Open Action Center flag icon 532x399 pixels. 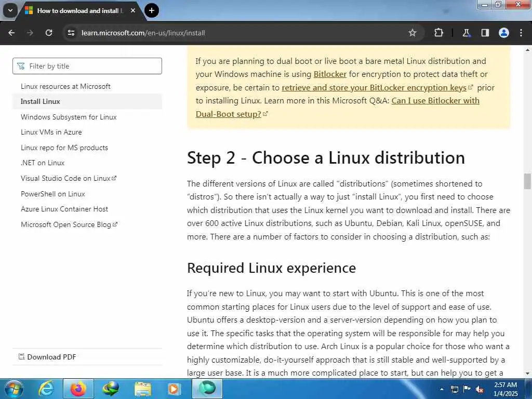tap(467, 389)
